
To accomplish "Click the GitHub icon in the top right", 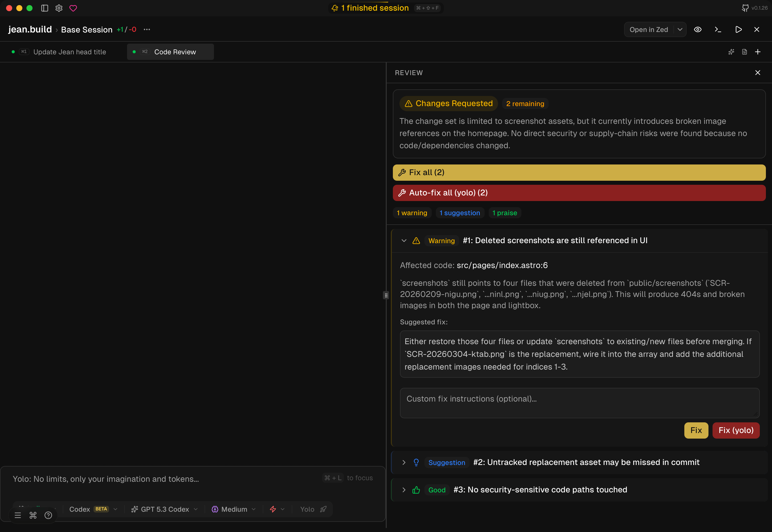I will pyautogui.click(x=745, y=8).
